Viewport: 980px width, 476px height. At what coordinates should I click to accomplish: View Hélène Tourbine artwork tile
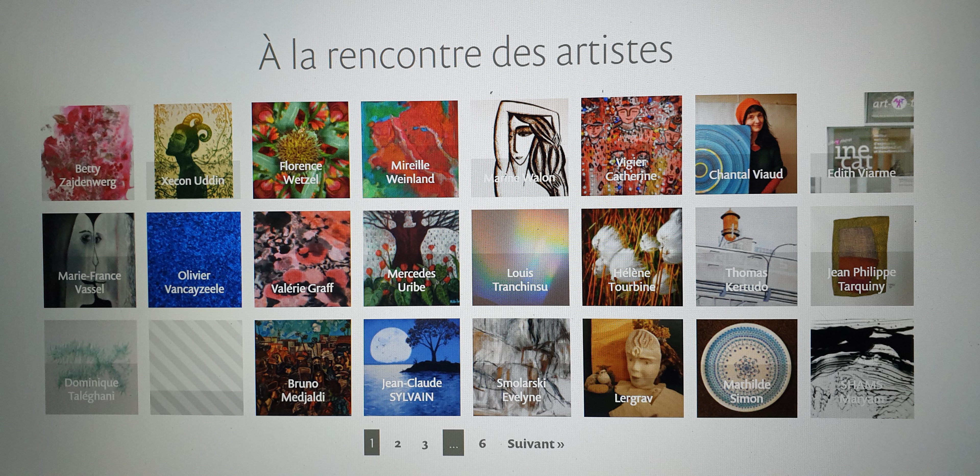point(632,257)
